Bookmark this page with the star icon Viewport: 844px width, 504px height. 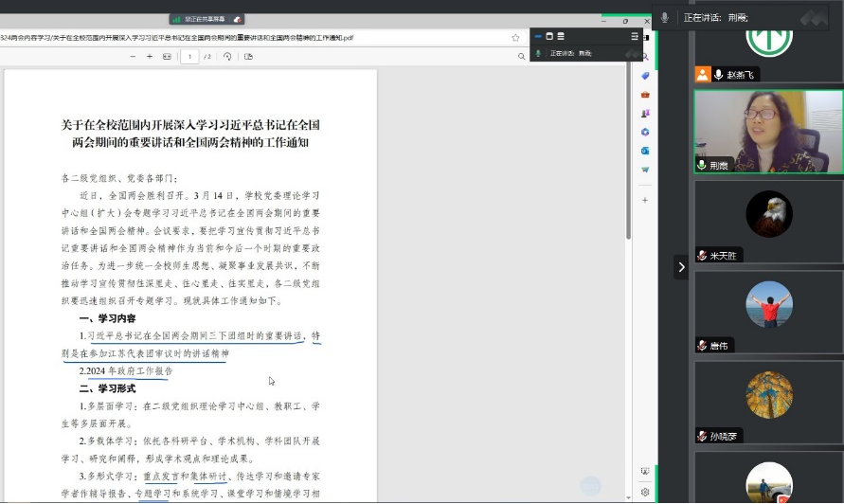click(x=515, y=38)
